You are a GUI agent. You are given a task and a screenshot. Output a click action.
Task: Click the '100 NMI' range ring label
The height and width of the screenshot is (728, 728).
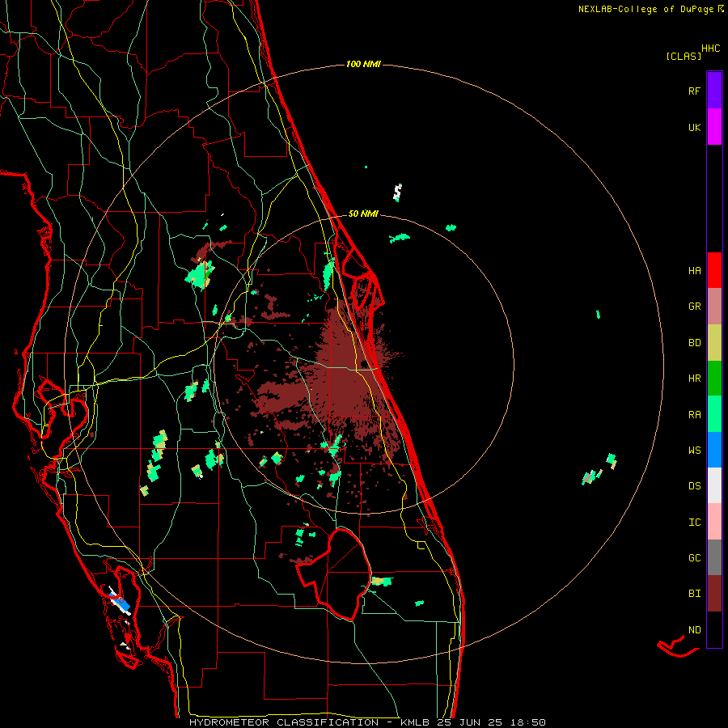coord(363,64)
